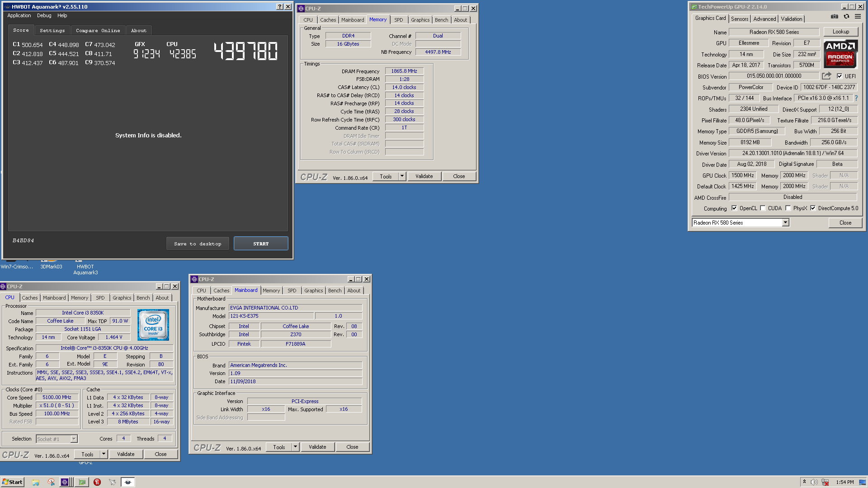Click the DRAM Frequency 1865.8 MHz value
Image resolution: width=868 pixels, height=488 pixels.
(404, 71)
